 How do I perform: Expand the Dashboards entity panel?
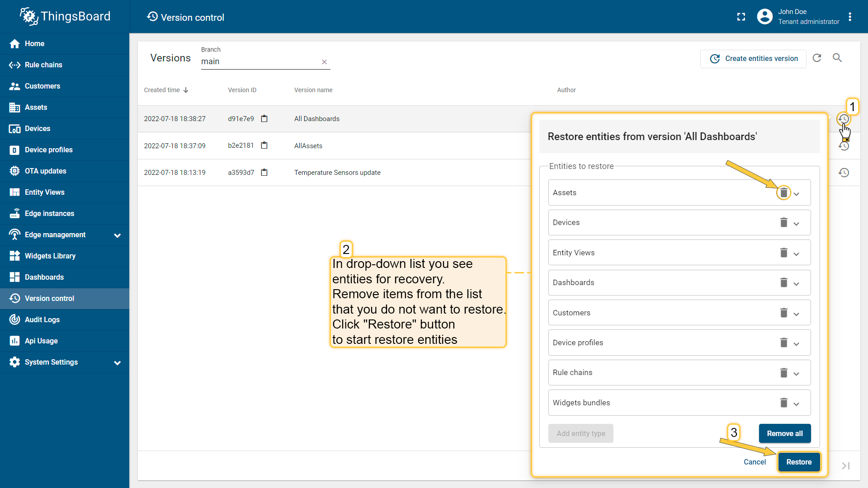(x=797, y=284)
